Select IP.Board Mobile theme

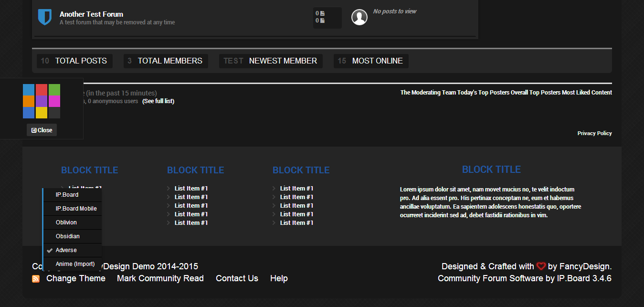[76, 209]
